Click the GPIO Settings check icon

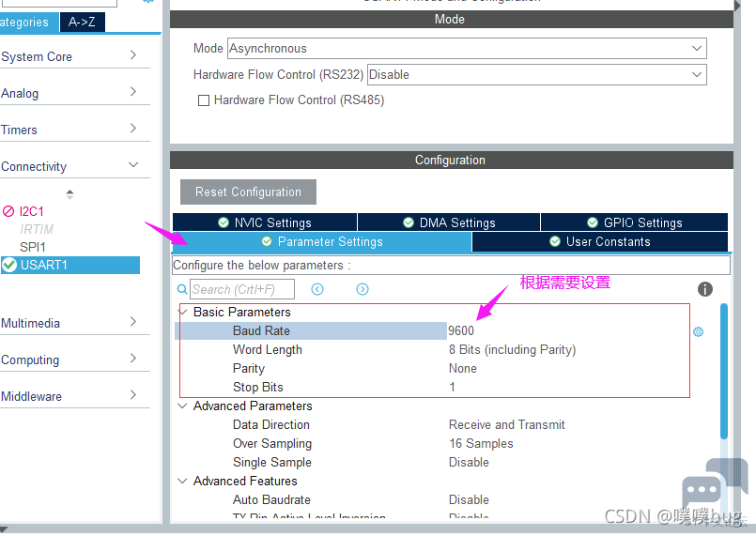tap(593, 222)
